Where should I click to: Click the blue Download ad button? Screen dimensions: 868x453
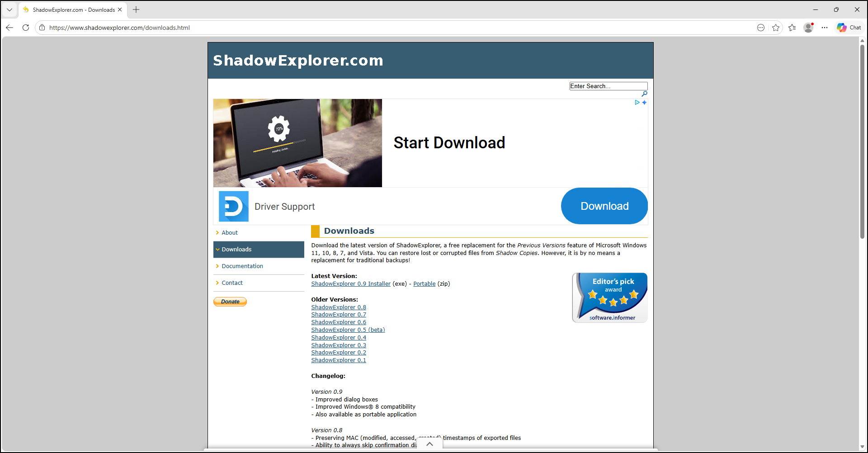[x=604, y=206]
